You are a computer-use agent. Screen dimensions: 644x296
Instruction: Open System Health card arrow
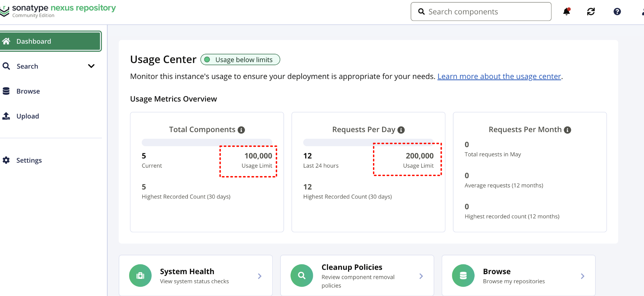260,276
